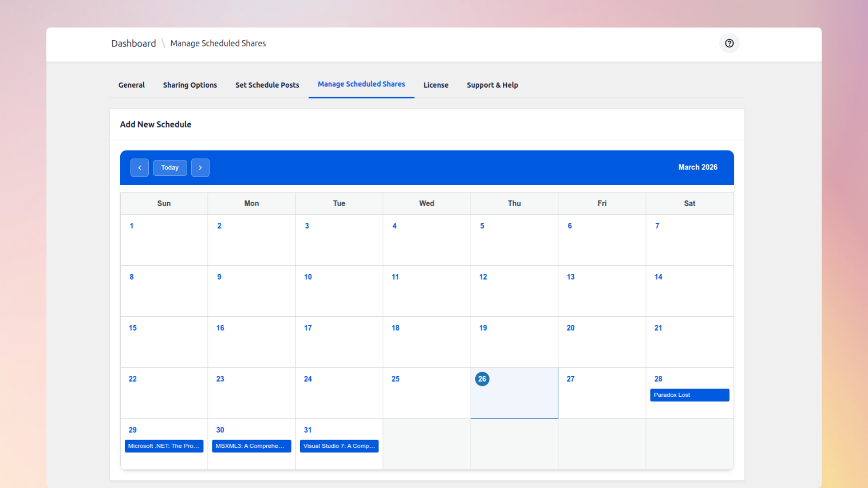Click date 15 in calendar grid

132,328
